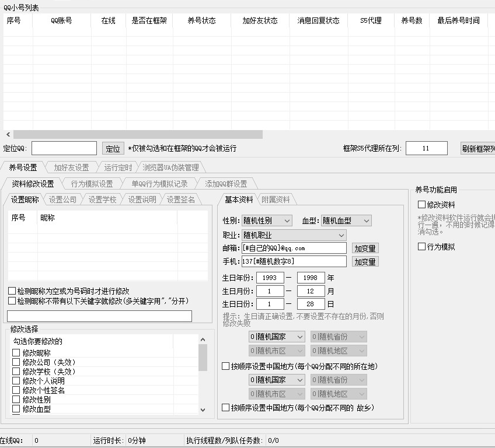This screenshot has height=448, width=495.
Task: Click the 在线 column header
Action: (x=109, y=21)
